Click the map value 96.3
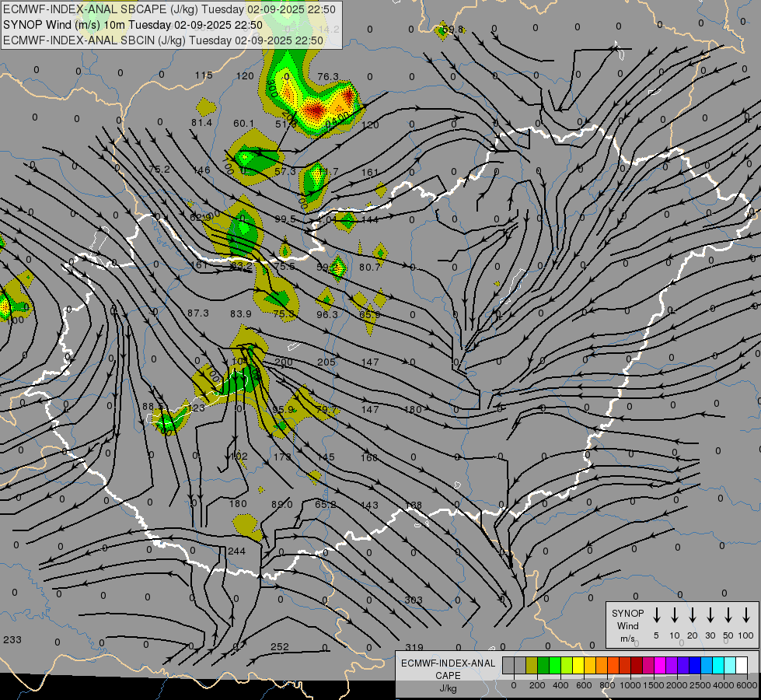761x700 pixels. (327, 315)
